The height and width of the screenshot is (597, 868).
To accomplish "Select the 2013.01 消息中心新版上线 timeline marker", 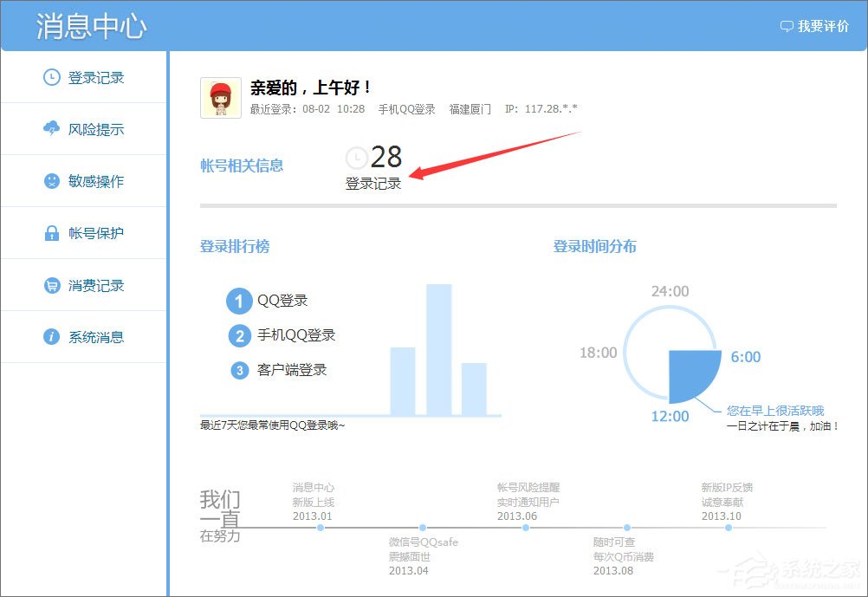I will pos(321,527).
